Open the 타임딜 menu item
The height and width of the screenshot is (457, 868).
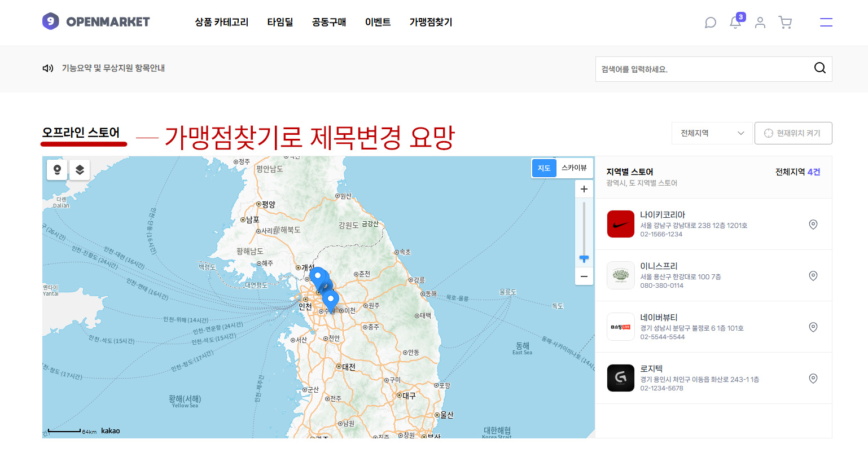(280, 23)
